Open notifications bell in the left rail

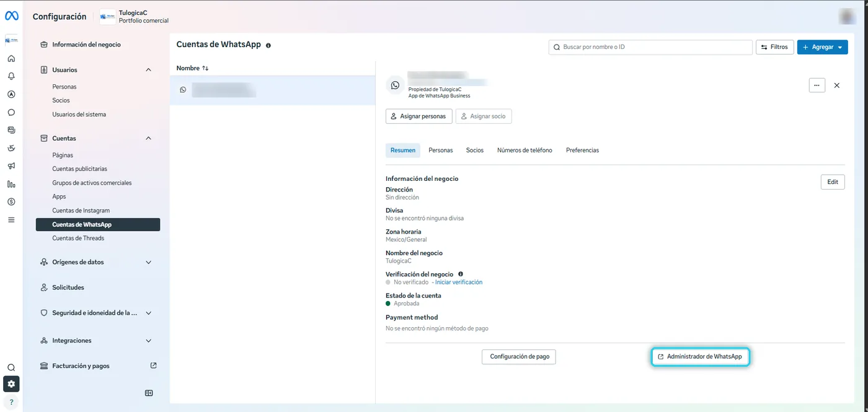pyautogui.click(x=11, y=76)
